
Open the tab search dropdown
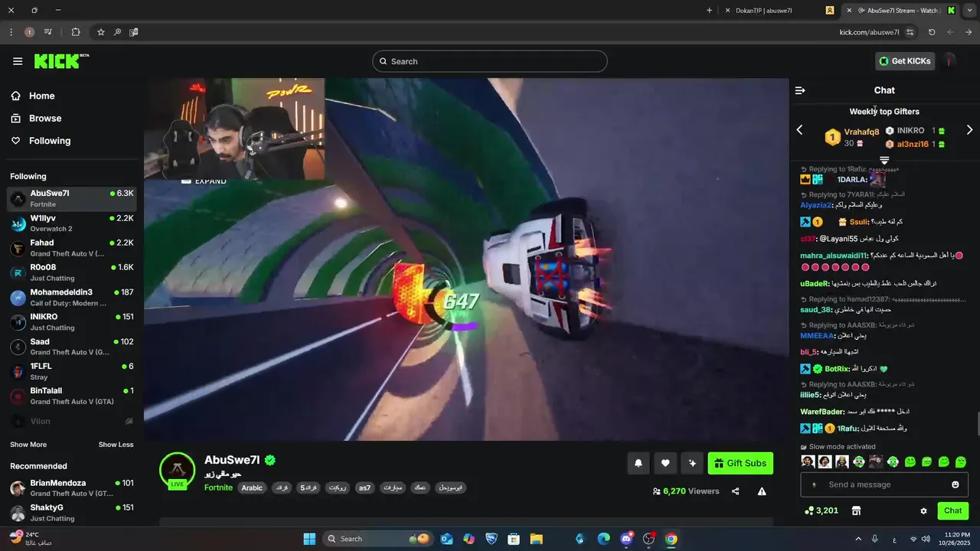(969, 11)
